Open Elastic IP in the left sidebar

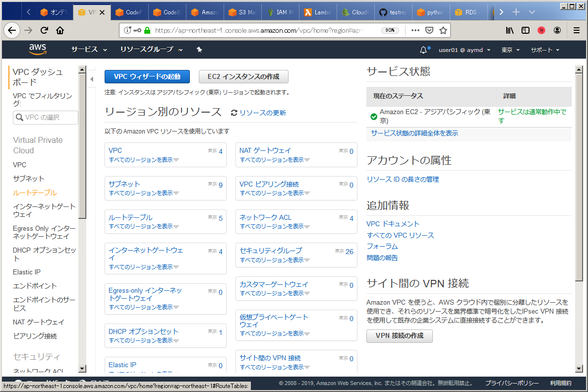[x=27, y=272]
